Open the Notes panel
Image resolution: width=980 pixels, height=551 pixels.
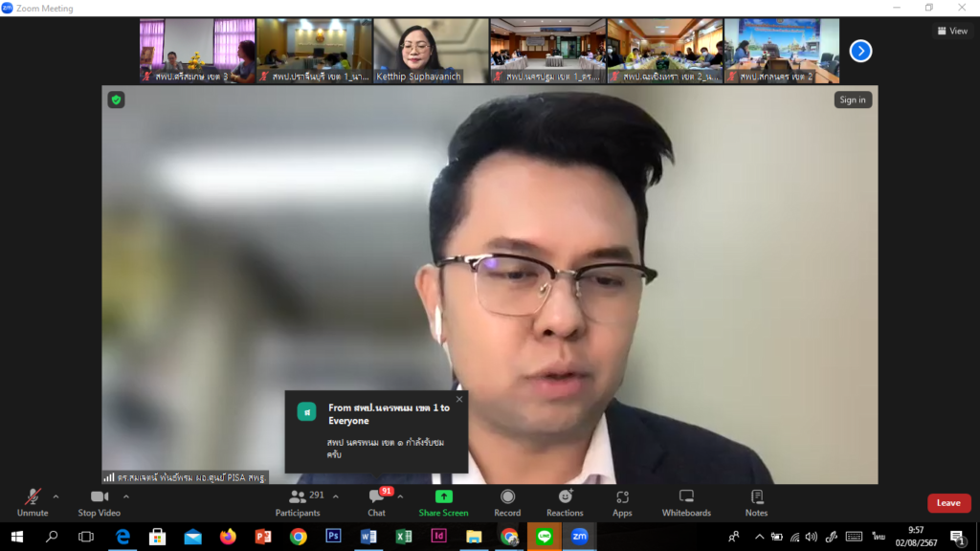(756, 502)
